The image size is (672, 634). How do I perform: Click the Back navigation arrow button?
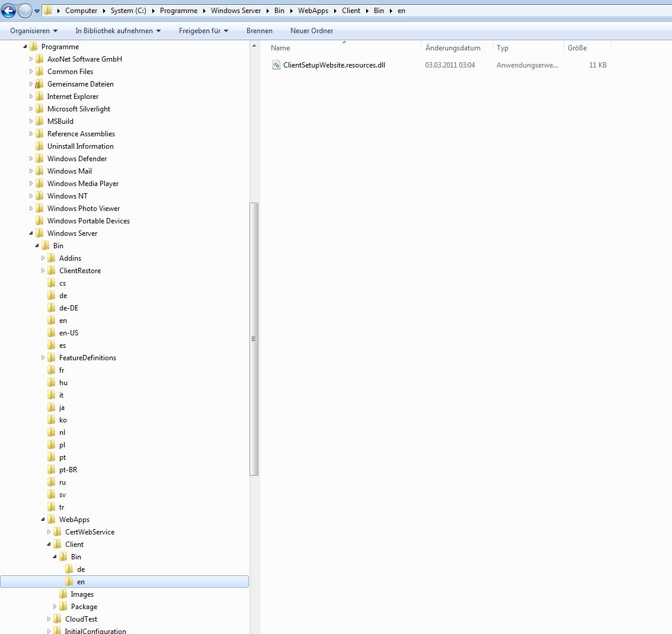(9, 11)
